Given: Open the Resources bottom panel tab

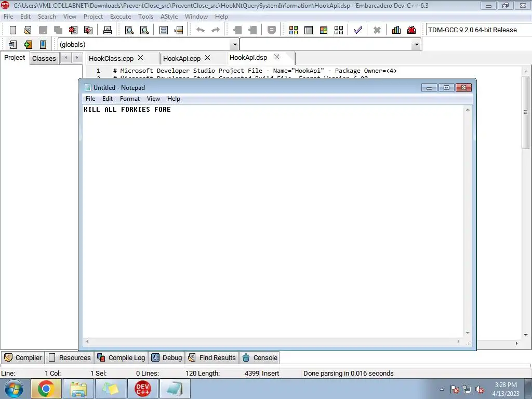Looking at the screenshot, I should (70, 357).
